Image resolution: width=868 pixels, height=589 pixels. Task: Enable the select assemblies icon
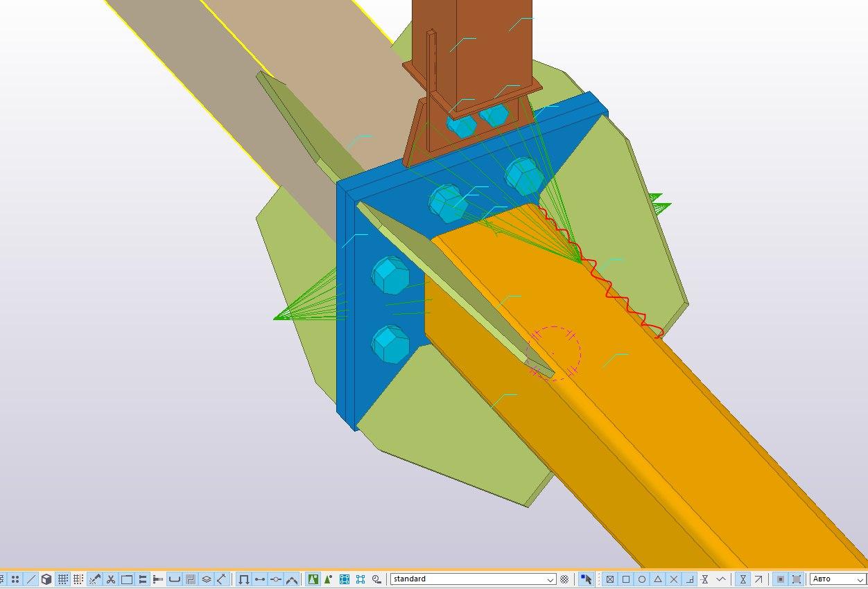[x=344, y=579]
